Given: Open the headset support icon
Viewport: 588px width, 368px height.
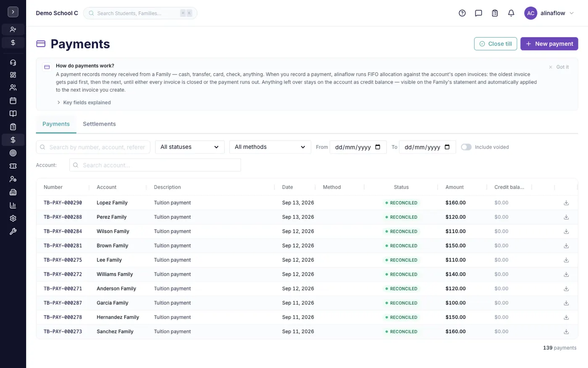Looking at the screenshot, I should (x=13, y=63).
